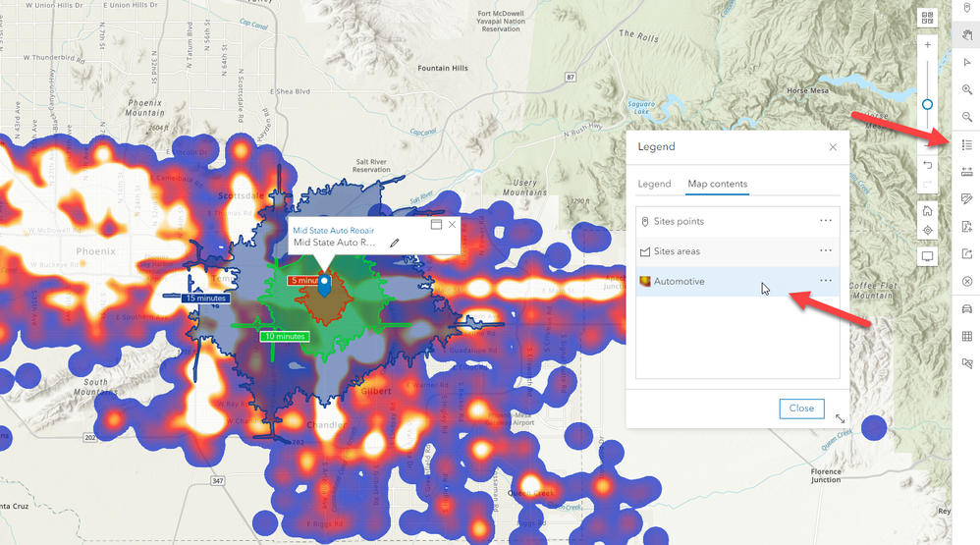This screenshot has width=980, height=545.
Task: Open the legend list icon in sidebar
Action: click(967, 145)
